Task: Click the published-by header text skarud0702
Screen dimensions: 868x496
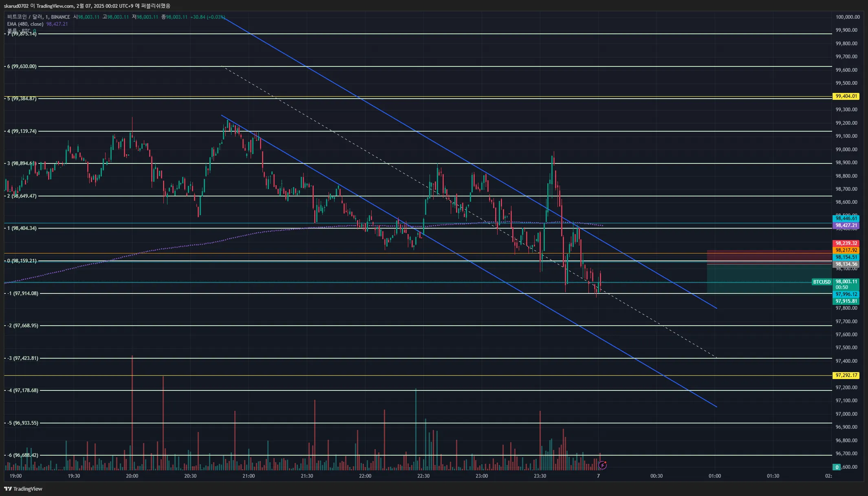Action: click(x=16, y=6)
